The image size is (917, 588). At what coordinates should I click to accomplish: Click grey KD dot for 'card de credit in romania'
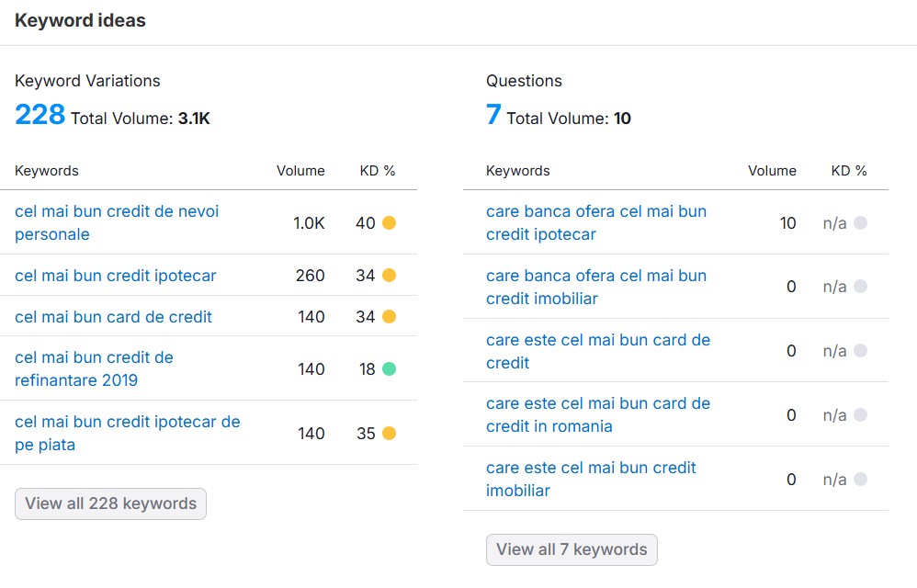click(860, 415)
